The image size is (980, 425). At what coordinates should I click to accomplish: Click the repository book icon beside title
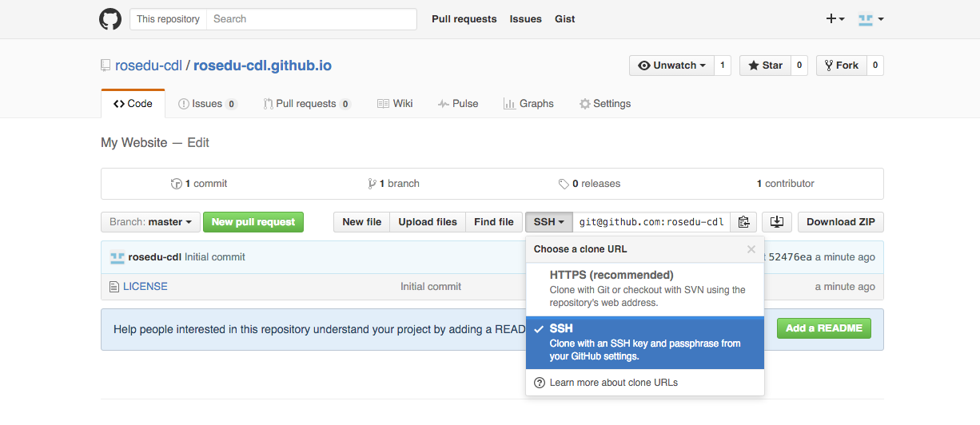(106, 66)
